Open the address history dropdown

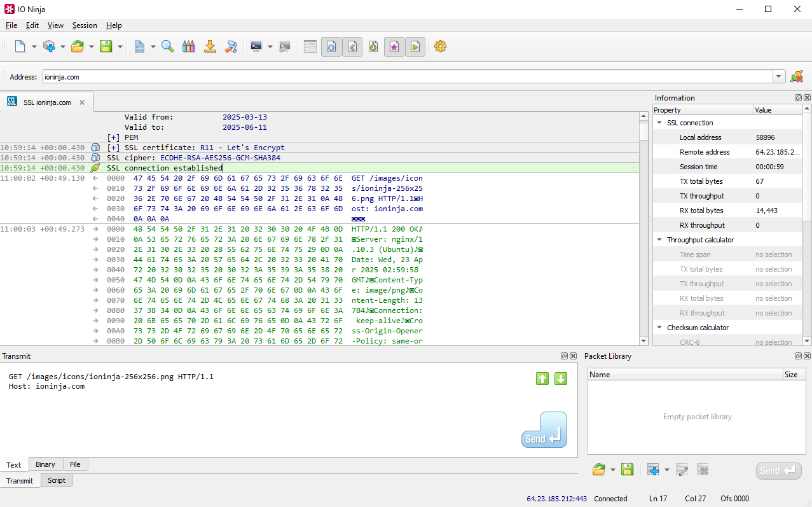779,77
